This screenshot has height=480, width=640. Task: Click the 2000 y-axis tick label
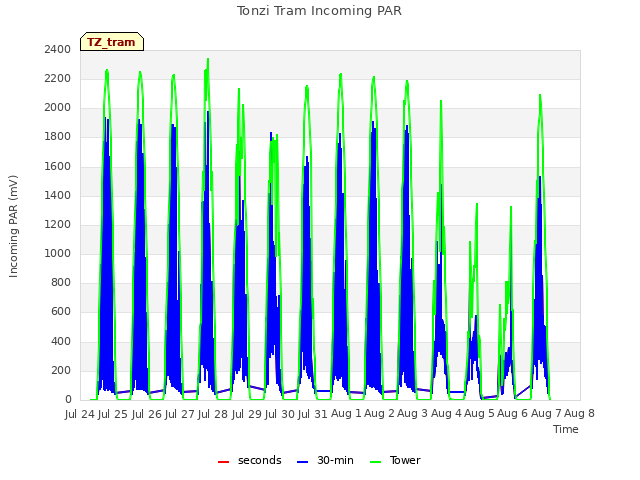click(x=58, y=108)
